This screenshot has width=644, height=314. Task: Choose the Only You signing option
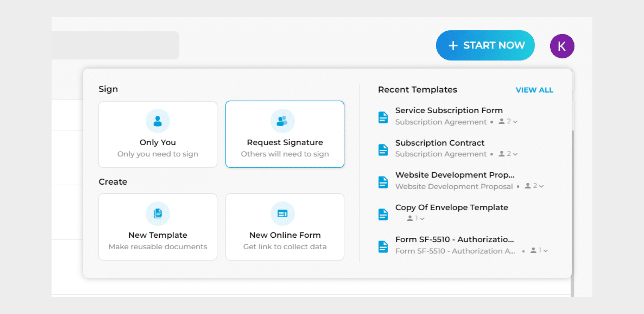[x=157, y=134]
